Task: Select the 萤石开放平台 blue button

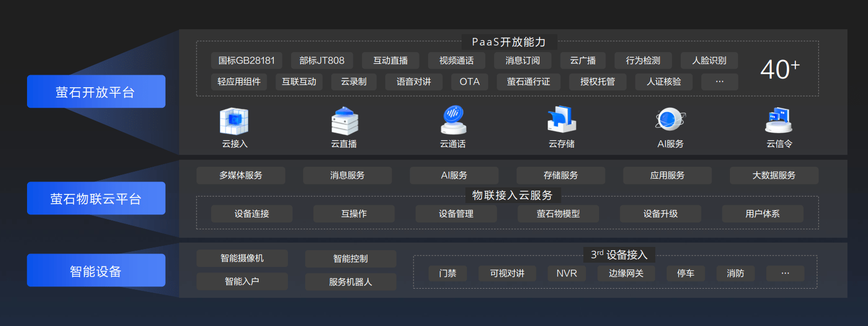Action: 96,92
